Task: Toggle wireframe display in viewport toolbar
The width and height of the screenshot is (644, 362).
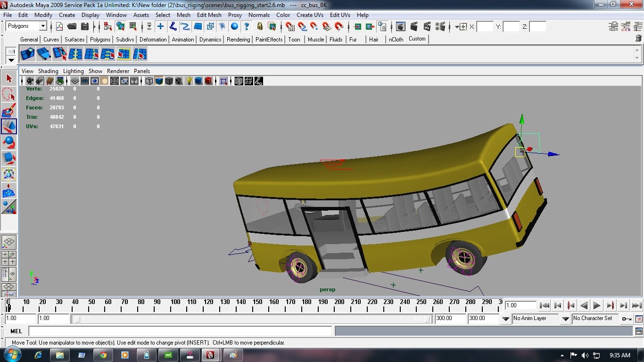Action: pos(149,81)
